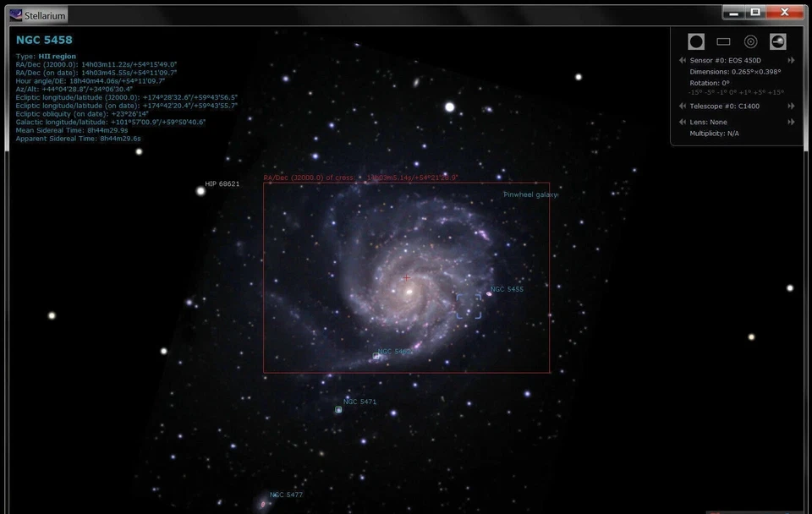The height and width of the screenshot is (514, 812).
Task: Cycle to the next lens via right arrows
Action: (792, 122)
